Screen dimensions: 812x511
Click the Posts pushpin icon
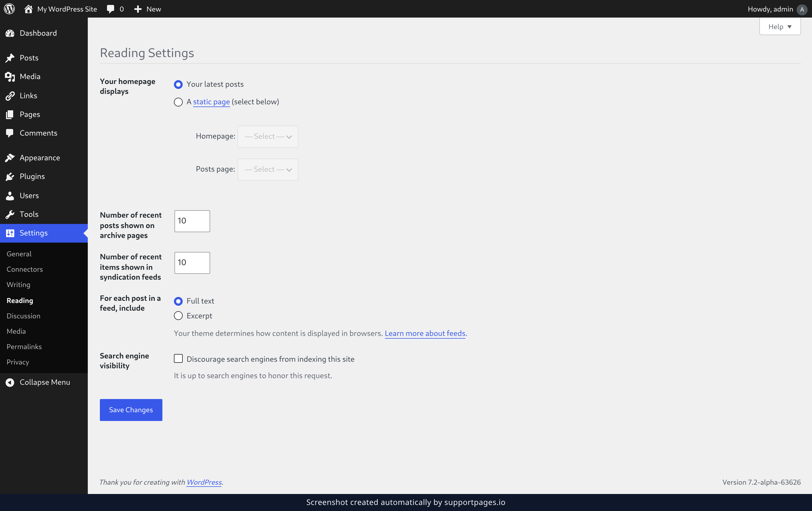tap(10, 58)
